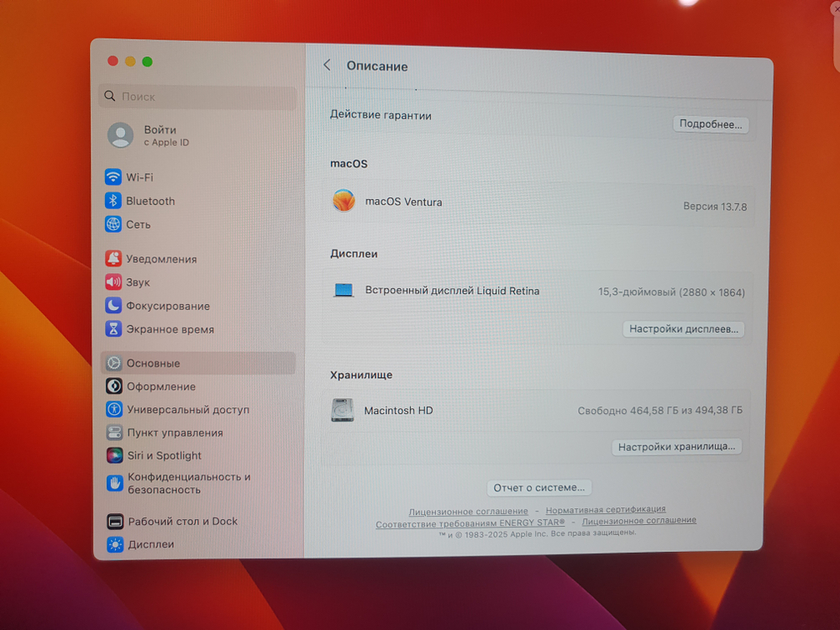This screenshot has width=840, height=630.
Task: Select Siri и Spotlight label
Action: click(164, 456)
